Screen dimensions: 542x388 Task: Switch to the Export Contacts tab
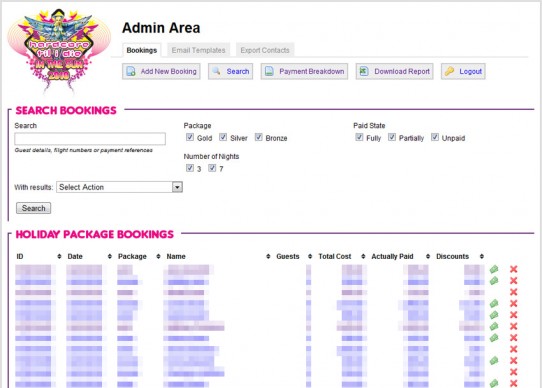coord(265,50)
